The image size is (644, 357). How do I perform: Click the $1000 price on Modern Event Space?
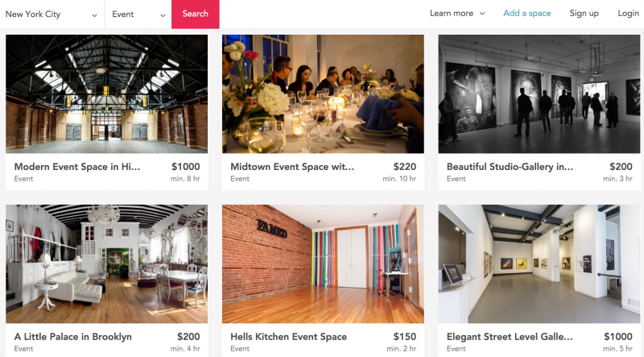186,167
